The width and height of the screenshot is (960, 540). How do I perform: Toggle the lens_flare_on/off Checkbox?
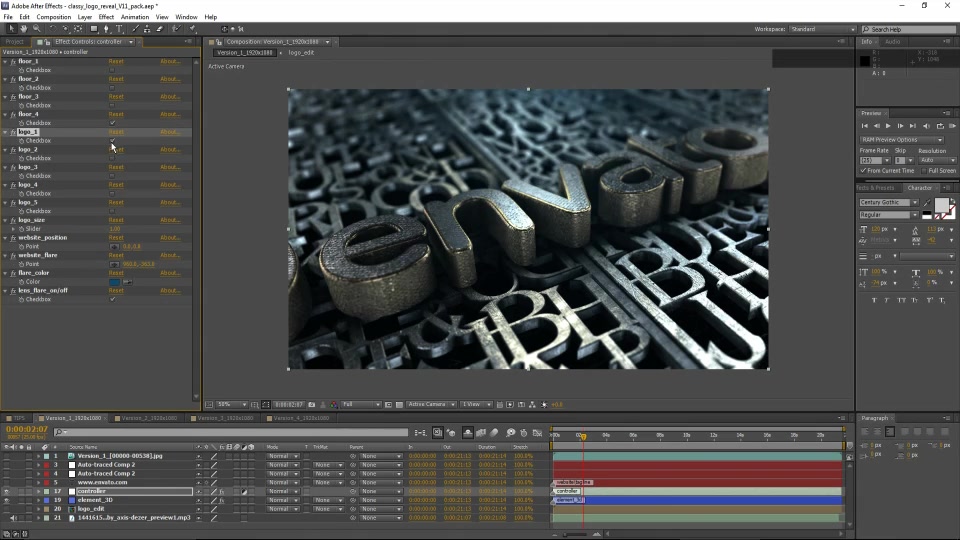click(x=112, y=299)
